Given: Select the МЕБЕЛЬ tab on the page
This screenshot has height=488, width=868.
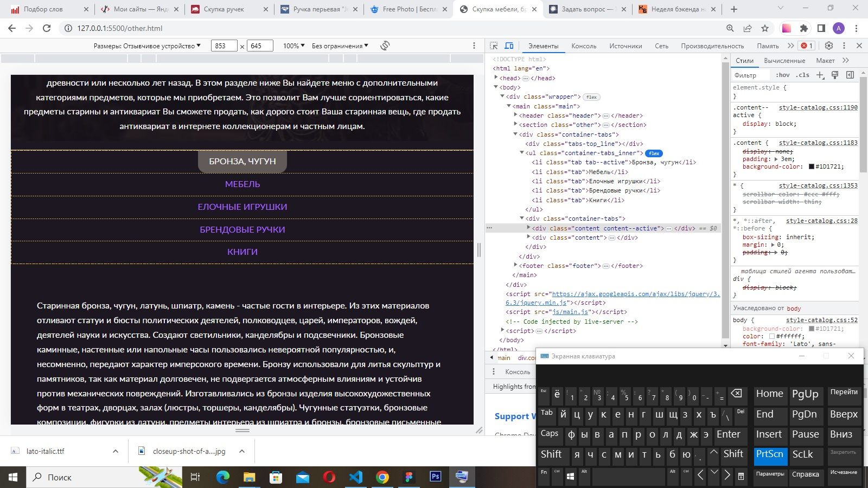Looking at the screenshot, I should tap(242, 184).
